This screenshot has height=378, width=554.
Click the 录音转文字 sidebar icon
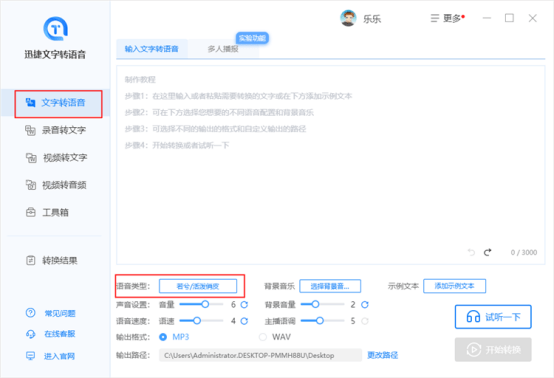pyautogui.click(x=30, y=130)
